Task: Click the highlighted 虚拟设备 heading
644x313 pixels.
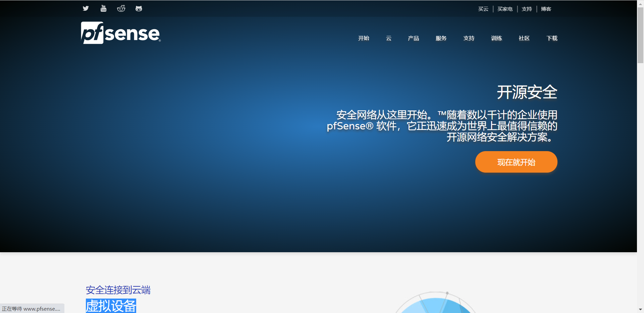Action: click(x=111, y=306)
